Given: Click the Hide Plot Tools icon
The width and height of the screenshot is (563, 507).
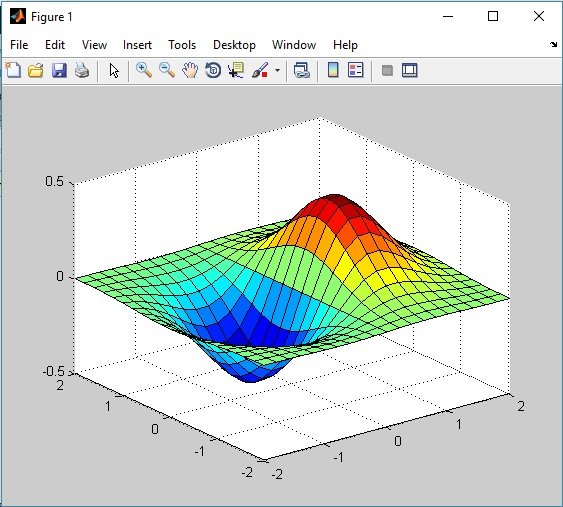Looking at the screenshot, I should pyautogui.click(x=387, y=70).
